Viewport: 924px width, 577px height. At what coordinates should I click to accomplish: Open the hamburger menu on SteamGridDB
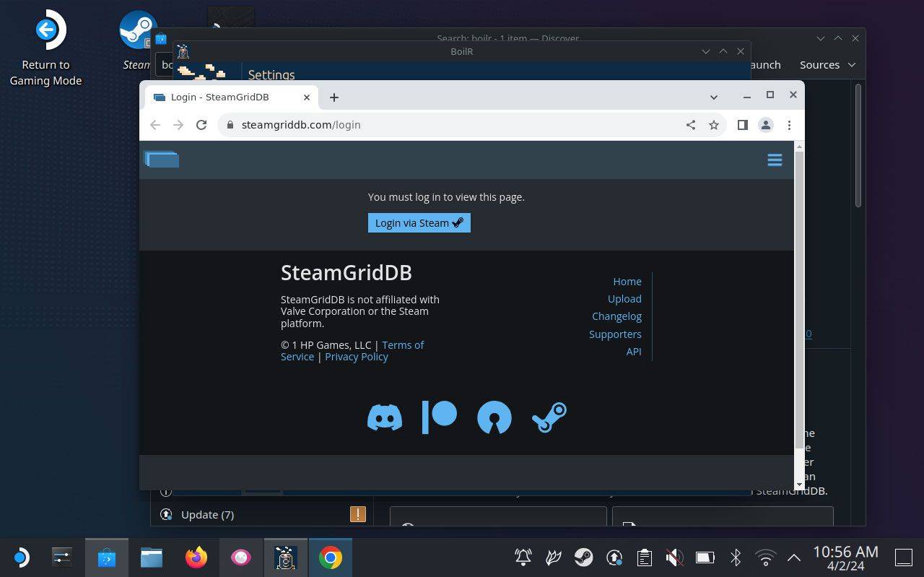pos(775,160)
